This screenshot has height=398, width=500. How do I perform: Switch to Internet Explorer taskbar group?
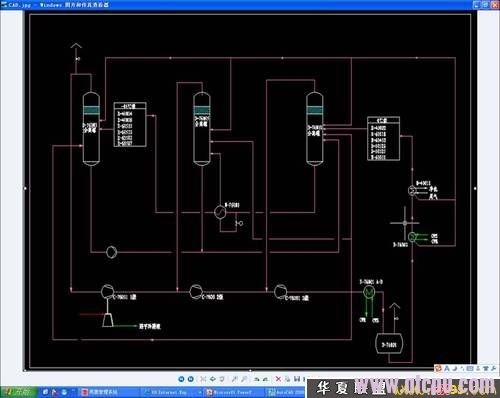click(x=171, y=392)
